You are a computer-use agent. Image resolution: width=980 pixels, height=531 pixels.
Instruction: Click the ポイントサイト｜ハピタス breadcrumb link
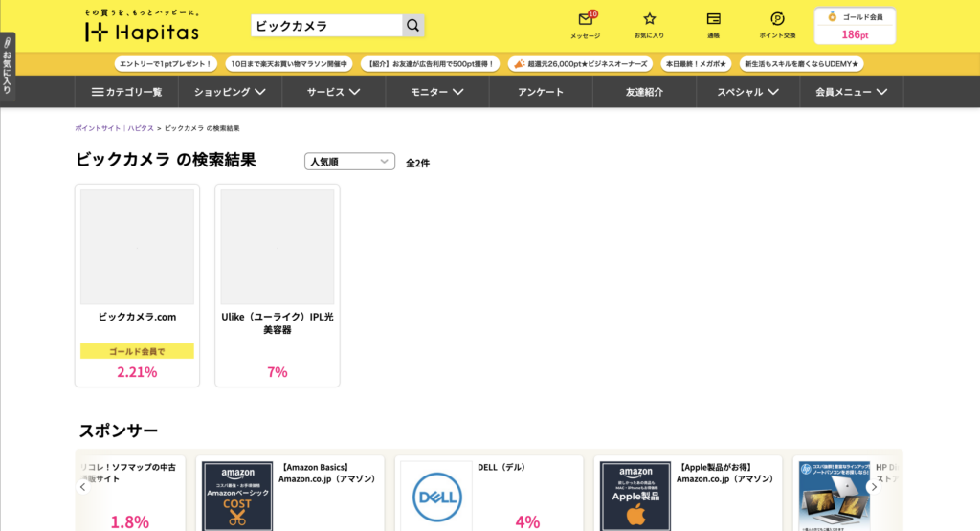click(115, 128)
